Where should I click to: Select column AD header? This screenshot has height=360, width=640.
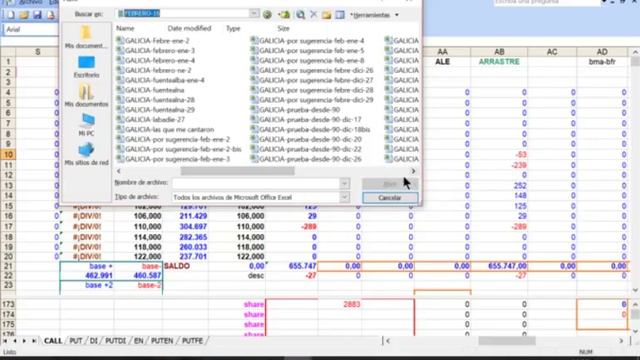(602, 52)
